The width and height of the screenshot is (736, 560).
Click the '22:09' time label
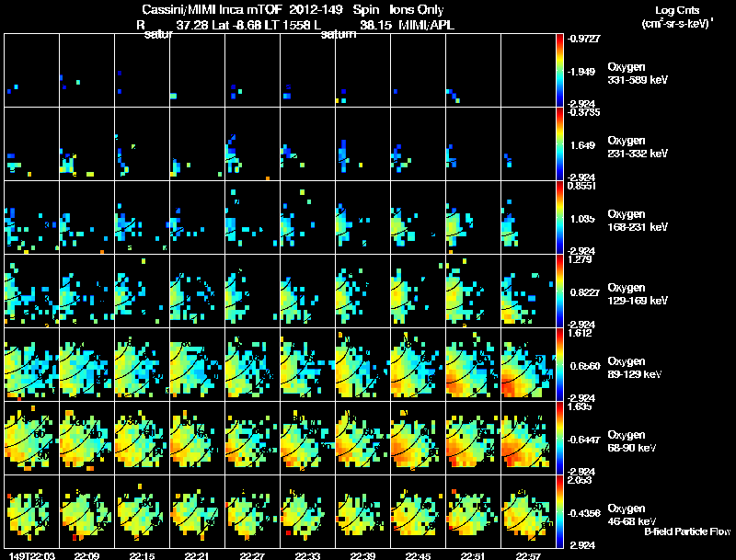point(86,555)
